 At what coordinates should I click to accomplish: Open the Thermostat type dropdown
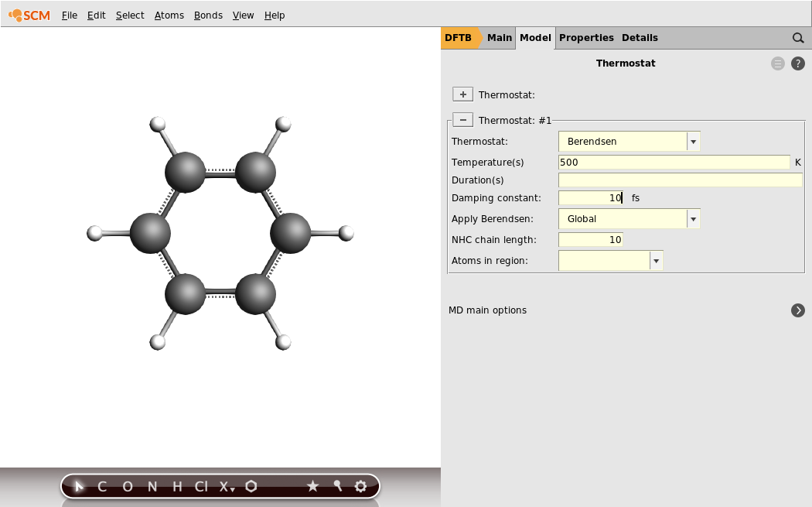coord(629,142)
